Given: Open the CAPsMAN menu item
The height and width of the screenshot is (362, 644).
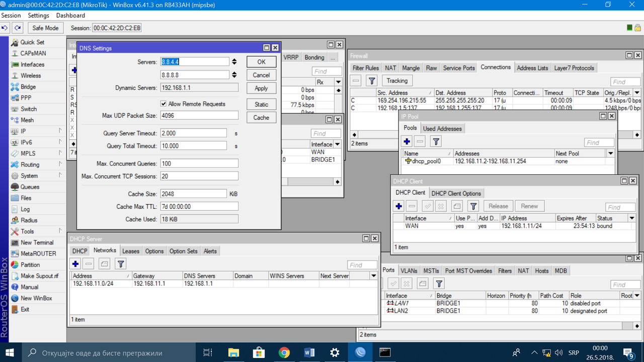Looking at the screenshot, I should pos(33,53).
